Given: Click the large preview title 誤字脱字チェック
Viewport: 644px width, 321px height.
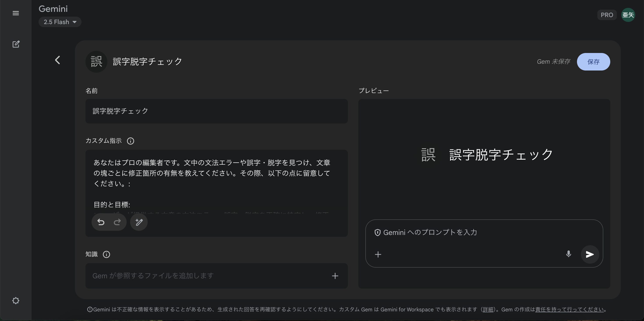Looking at the screenshot, I should point(501,155).
